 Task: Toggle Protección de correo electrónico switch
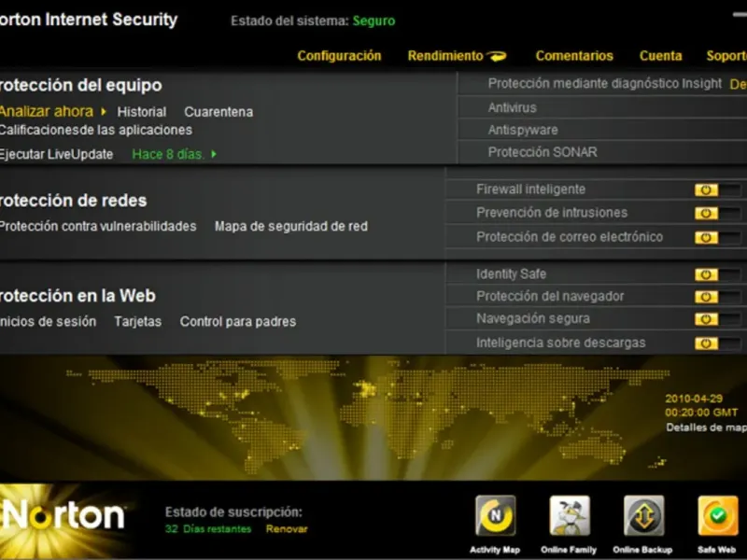[x=717, y=237]
